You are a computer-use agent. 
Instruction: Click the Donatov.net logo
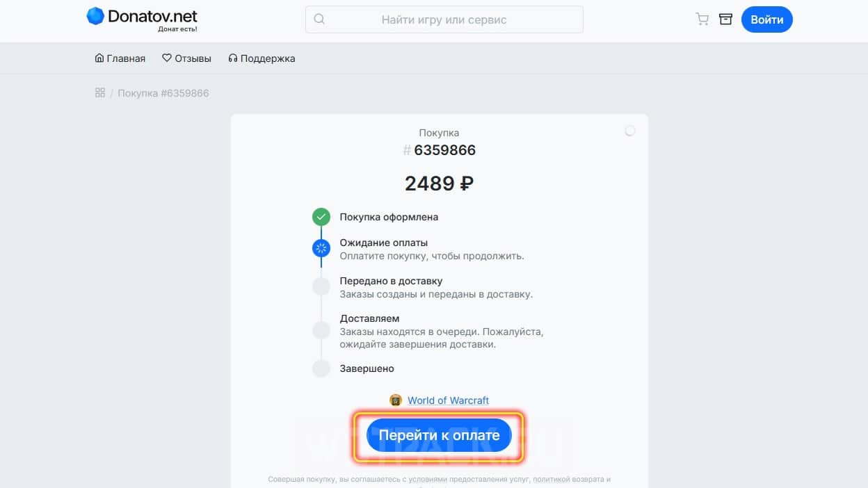coord(142,19)
